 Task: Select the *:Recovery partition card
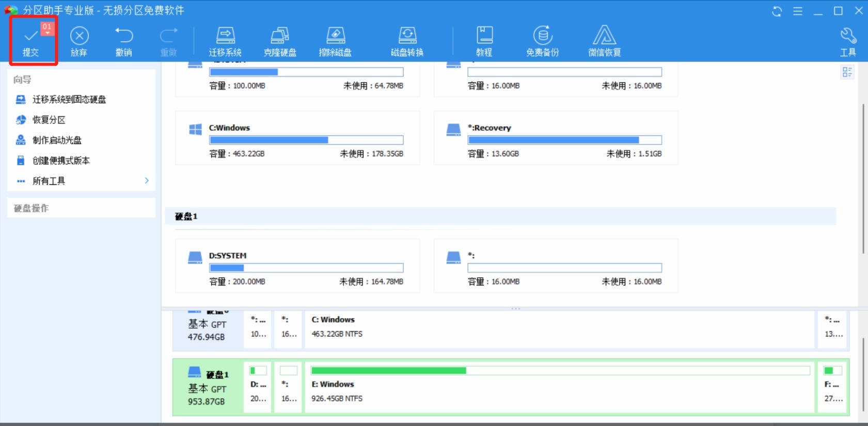click(556, 138)
